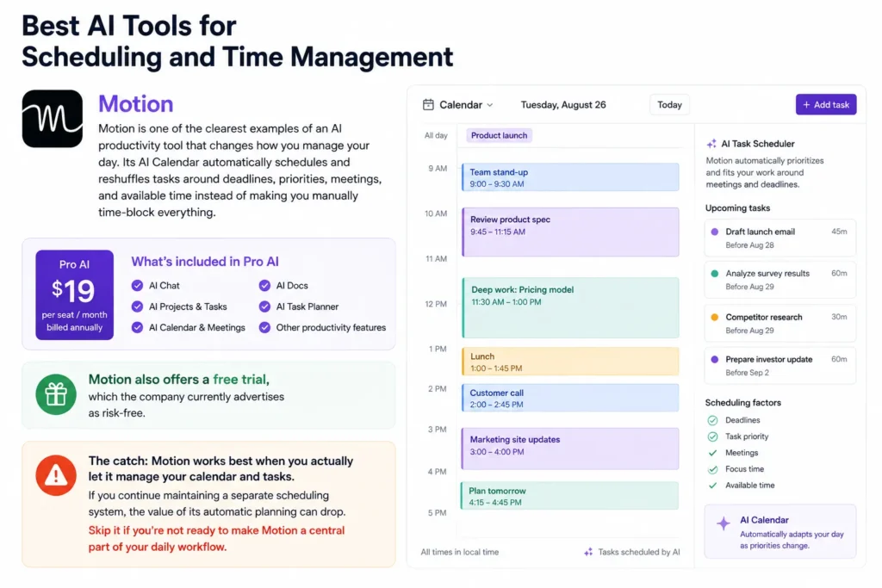The width and height of the screenshot is (882, 588).
Task: Click the calendar icon beside Calendar label
Action: [428, 104]
